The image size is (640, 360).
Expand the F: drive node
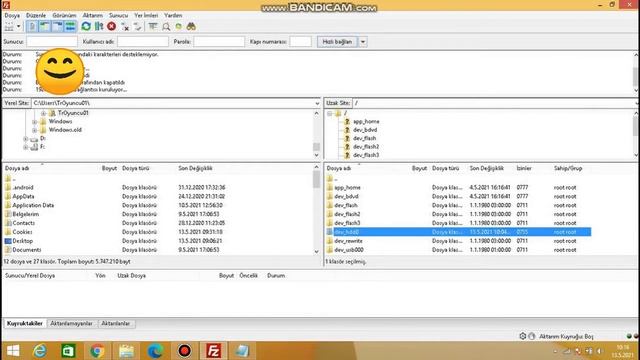tap(26, 147)
